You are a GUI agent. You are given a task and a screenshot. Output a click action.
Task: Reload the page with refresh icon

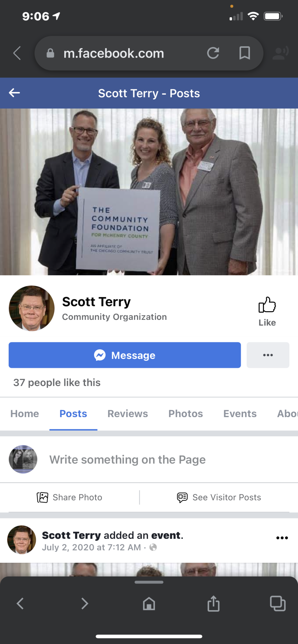tap(213, 53)
